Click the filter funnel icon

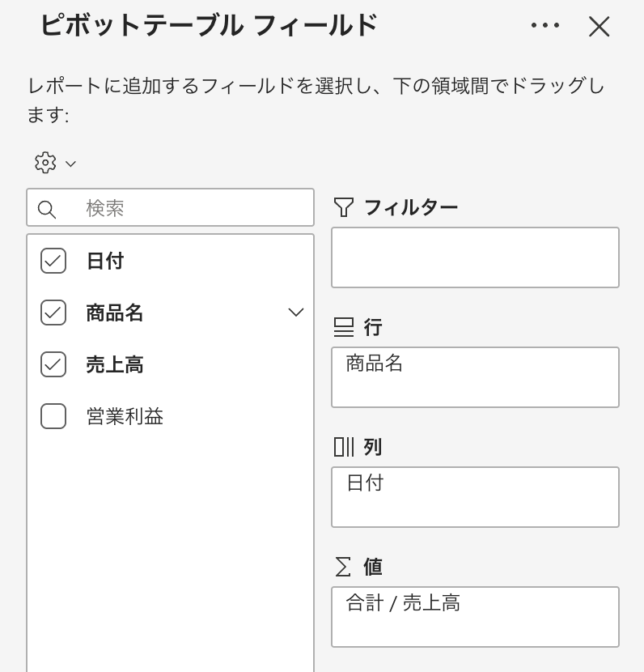coord(344,207)
